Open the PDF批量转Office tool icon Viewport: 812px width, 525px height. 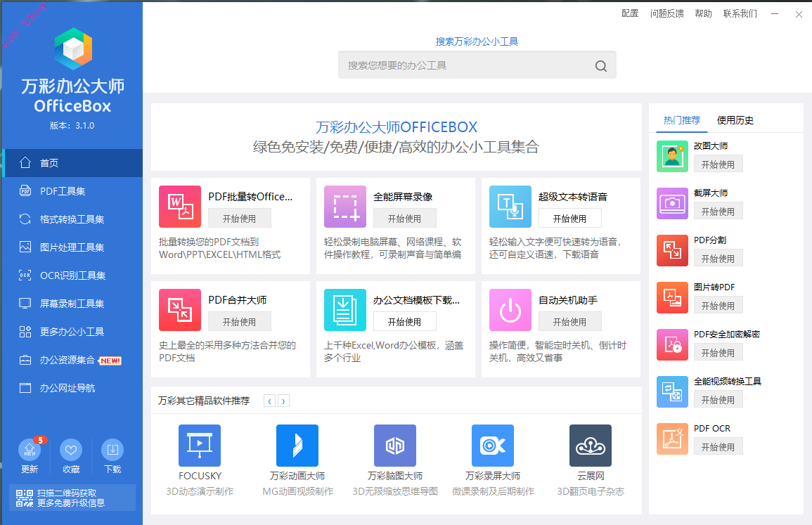180,207
